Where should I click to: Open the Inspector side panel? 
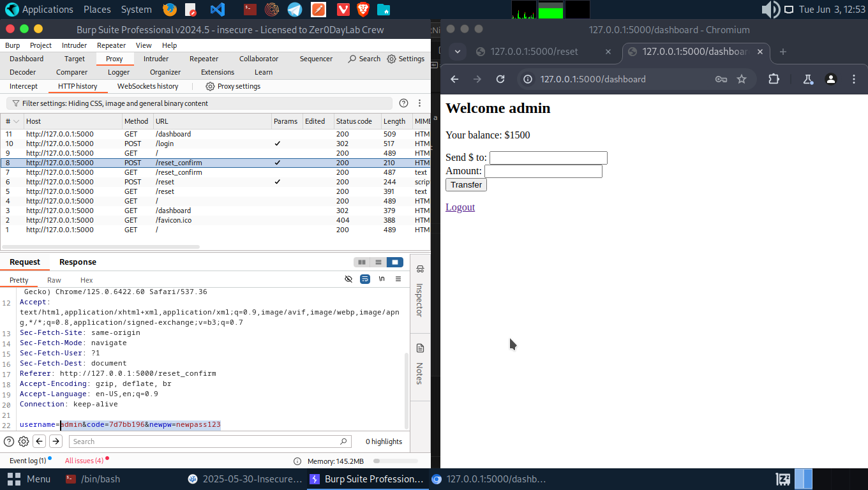click(420, 292)
